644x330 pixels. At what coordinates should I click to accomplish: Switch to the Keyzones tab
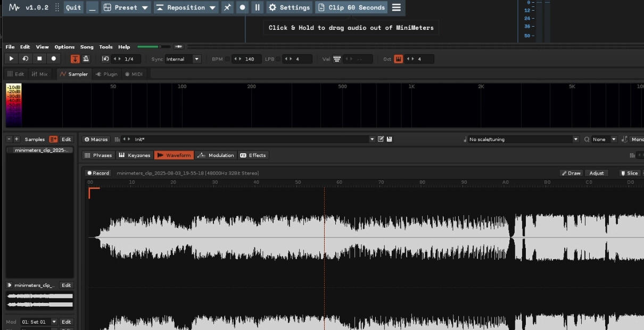point(134,155)
